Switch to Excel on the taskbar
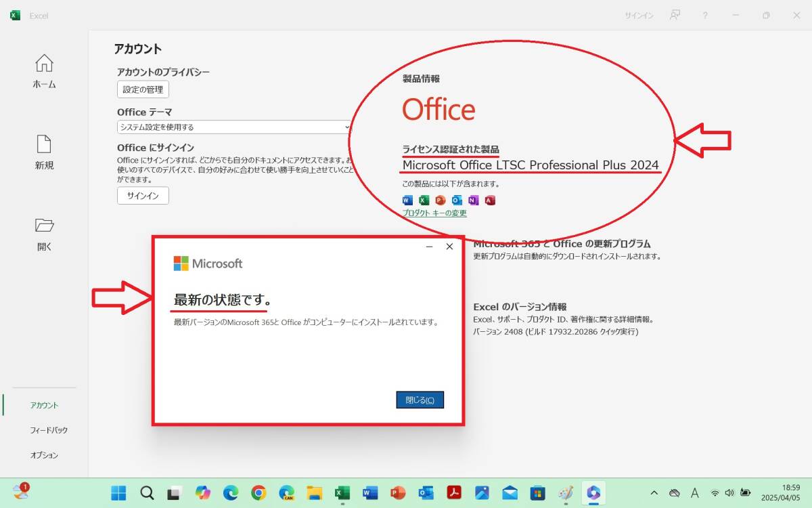This screenshot has height=508, width=812. pyautogui.click(x=342, y=492)
